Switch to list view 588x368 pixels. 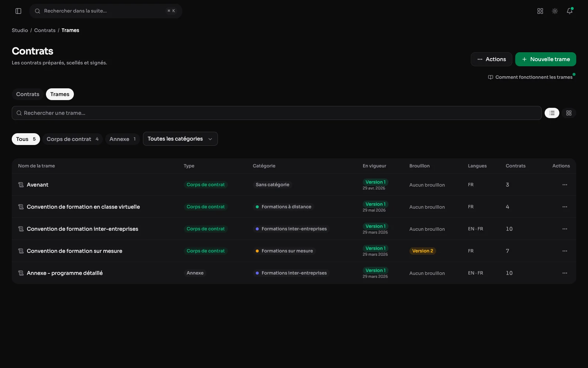[x=552, y=113]
